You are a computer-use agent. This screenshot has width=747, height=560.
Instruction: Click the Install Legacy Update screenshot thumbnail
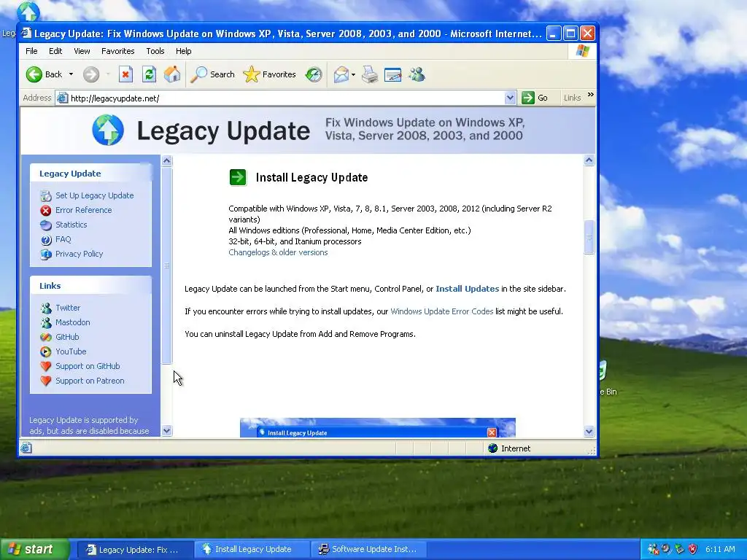coord(378,427)
